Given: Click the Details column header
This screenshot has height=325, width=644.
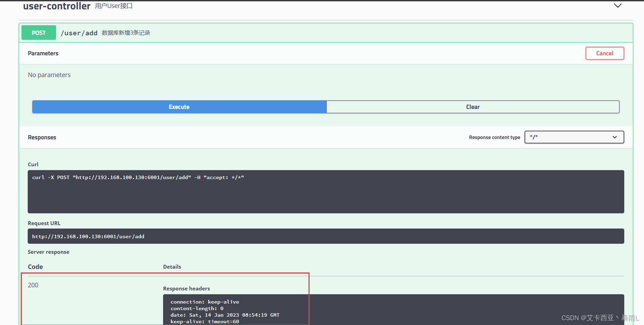Looking at the screenshot, I should point(172,267).
